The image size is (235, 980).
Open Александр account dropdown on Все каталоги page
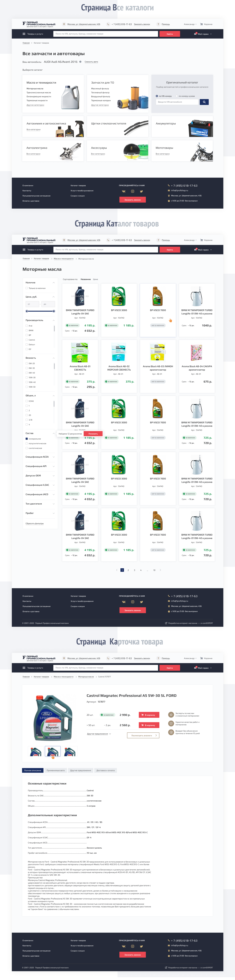click(x=190, y=24)
